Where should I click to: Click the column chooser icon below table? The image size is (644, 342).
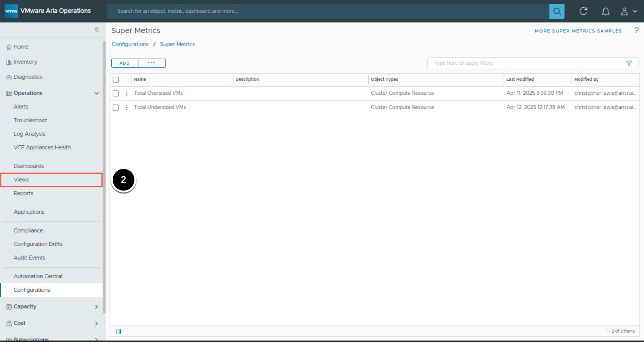(x=119, y=331)
